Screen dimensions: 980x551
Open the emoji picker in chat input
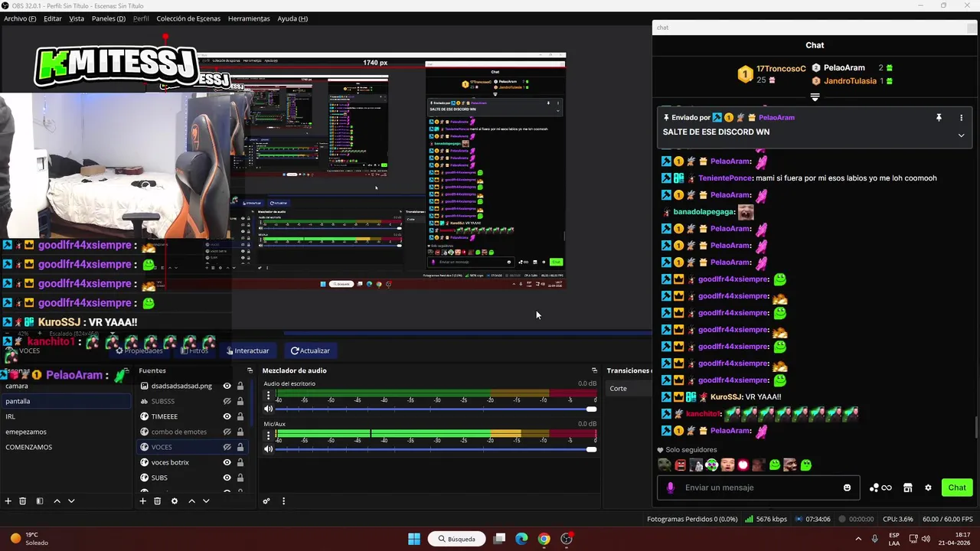pyautogui.click(x=847, y=487)
